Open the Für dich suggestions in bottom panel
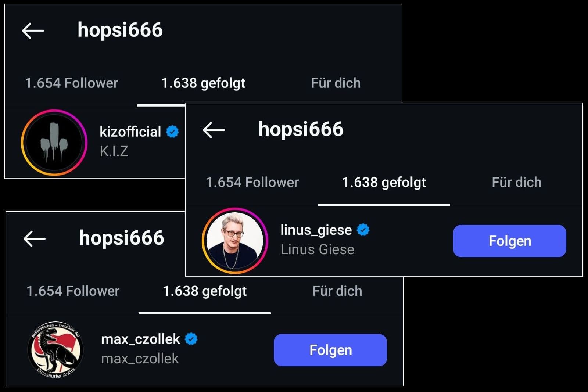This screenshot has height=392, width=588. (x=337, y=291)
